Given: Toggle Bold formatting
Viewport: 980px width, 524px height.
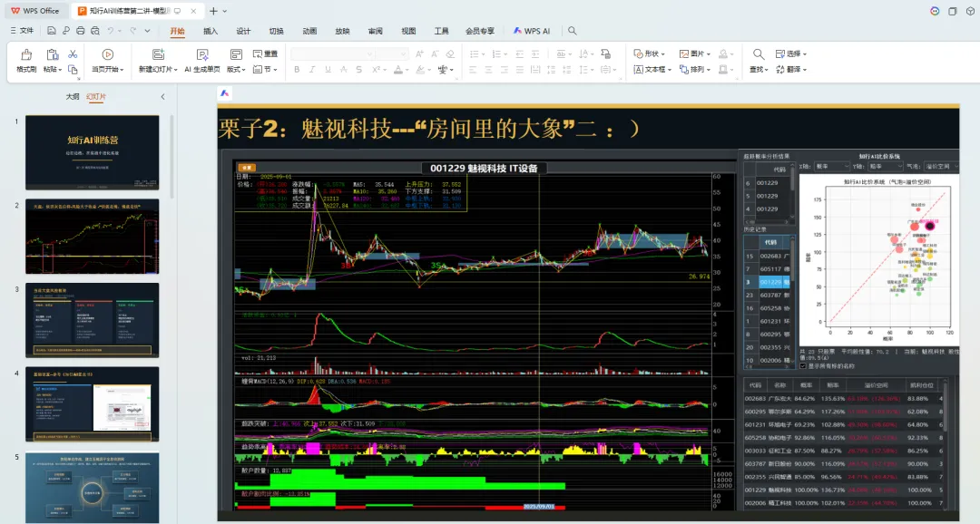Looking at the screenshot, I should 297,69.
